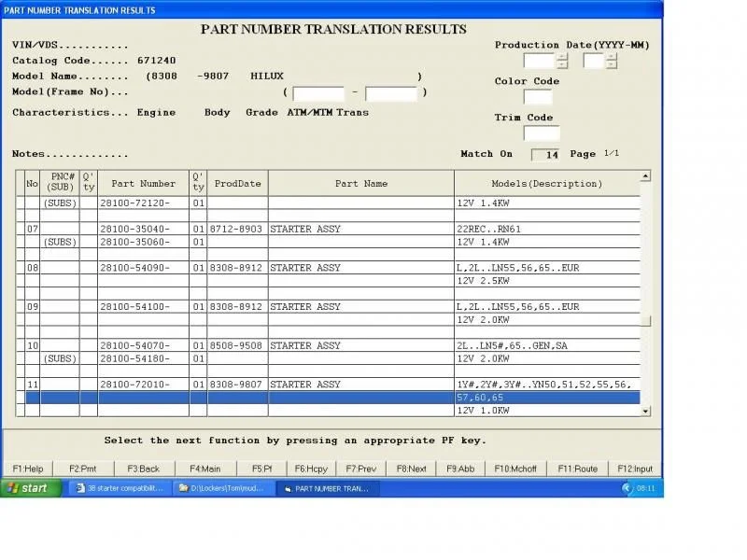Click the F1:Help function key button
747x560 pixels.
[x=28, y=469]
